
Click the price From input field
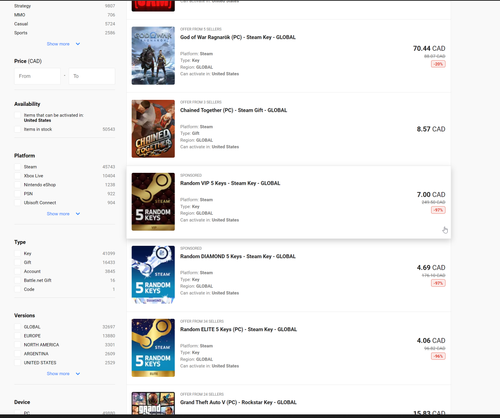[37, 76]
